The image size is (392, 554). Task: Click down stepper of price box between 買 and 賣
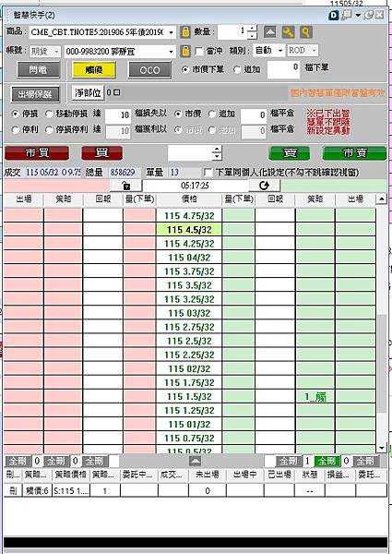tap(217, 157)
